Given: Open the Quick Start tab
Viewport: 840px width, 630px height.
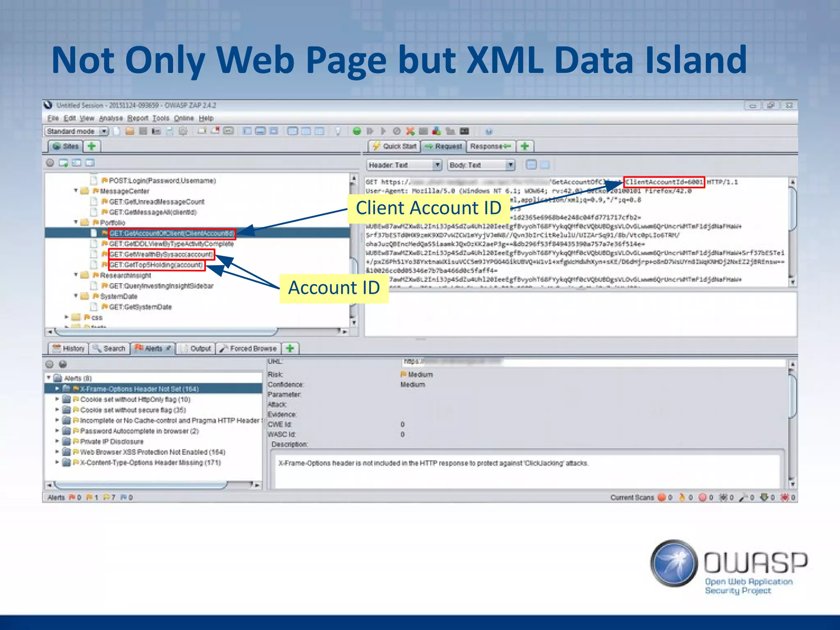Looking at the screenshot, I should (395, 146).
